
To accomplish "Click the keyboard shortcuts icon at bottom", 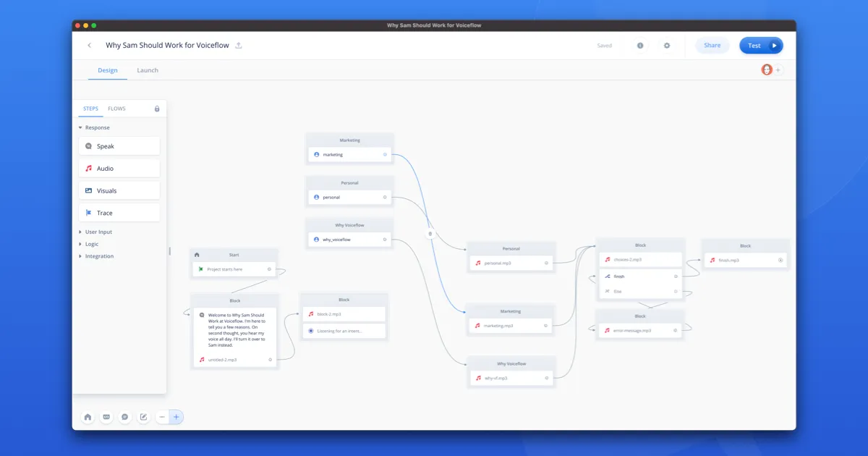I will tap(106, 417).
